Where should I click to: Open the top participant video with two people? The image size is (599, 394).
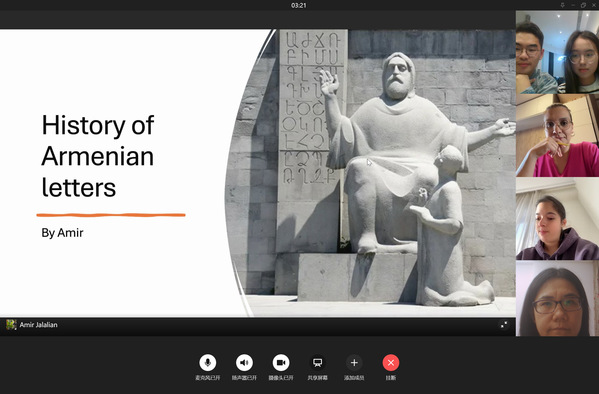pos(557,52)
